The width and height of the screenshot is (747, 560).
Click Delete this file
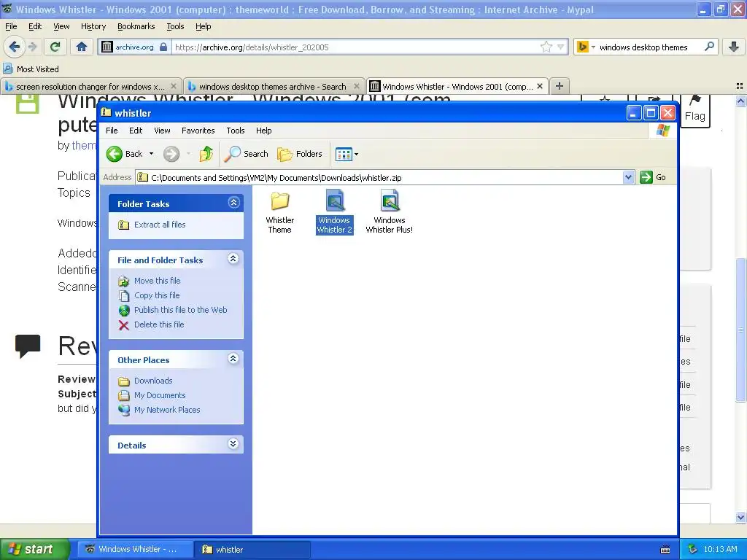pyautogui.click(x=158, y=324)
